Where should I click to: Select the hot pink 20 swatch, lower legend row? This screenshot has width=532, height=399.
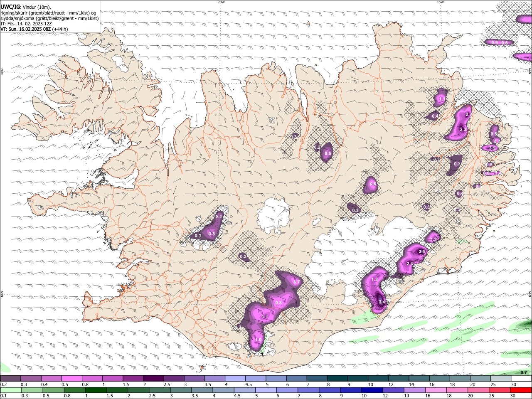pos(479,390)
